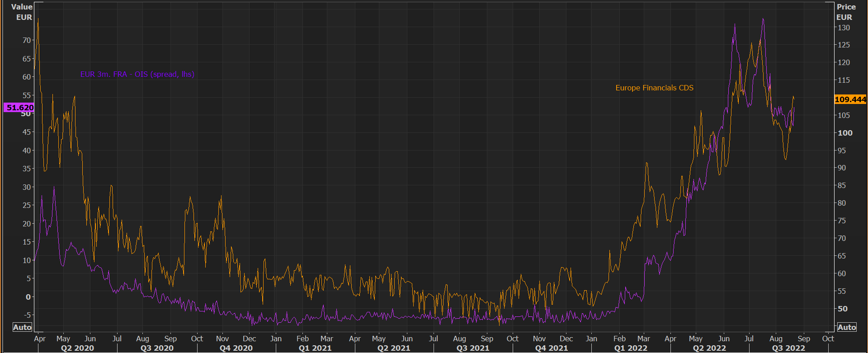Click the bold 100 tick on price axis
Screen dimensions: 868x353
click(x=845, y=133)
